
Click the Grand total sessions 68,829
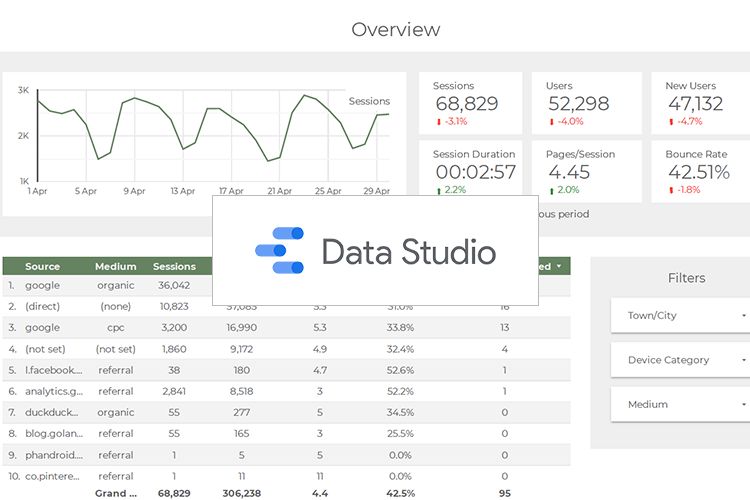pyautogui.click(x=174, y=493)
